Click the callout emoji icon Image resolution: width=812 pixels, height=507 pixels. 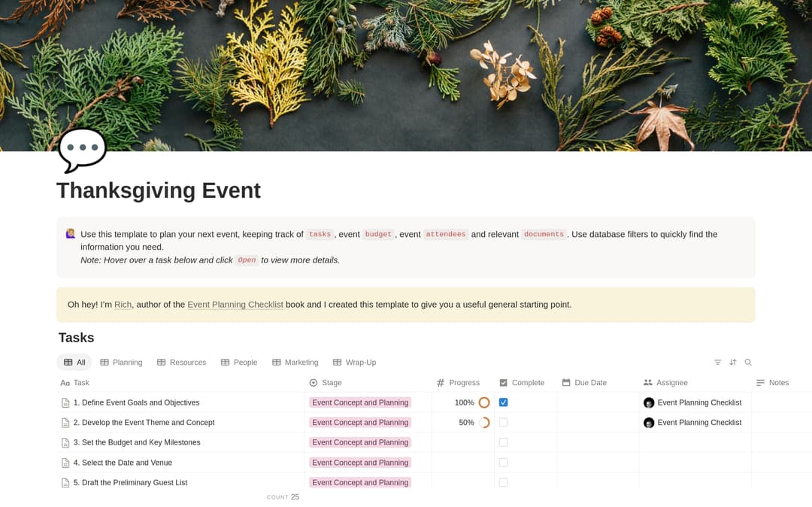(x=71, y=234)
